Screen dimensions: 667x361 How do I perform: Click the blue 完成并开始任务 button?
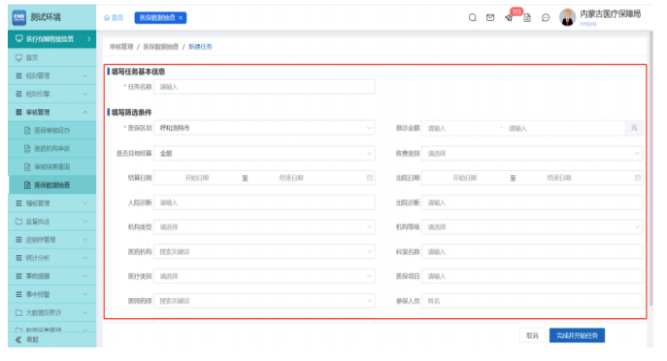coord(577,335)
